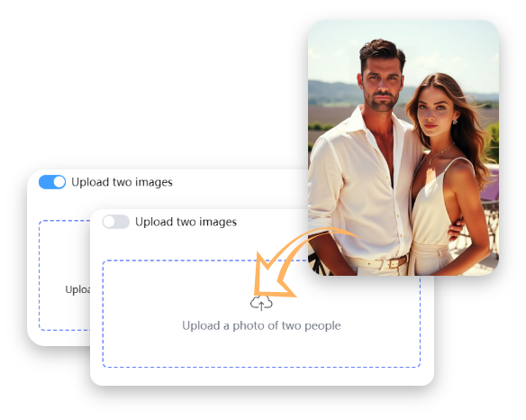Screen dimensions: 526x420
Task: Open the couple photo thumbnail
Action: (x=404, y=148)
